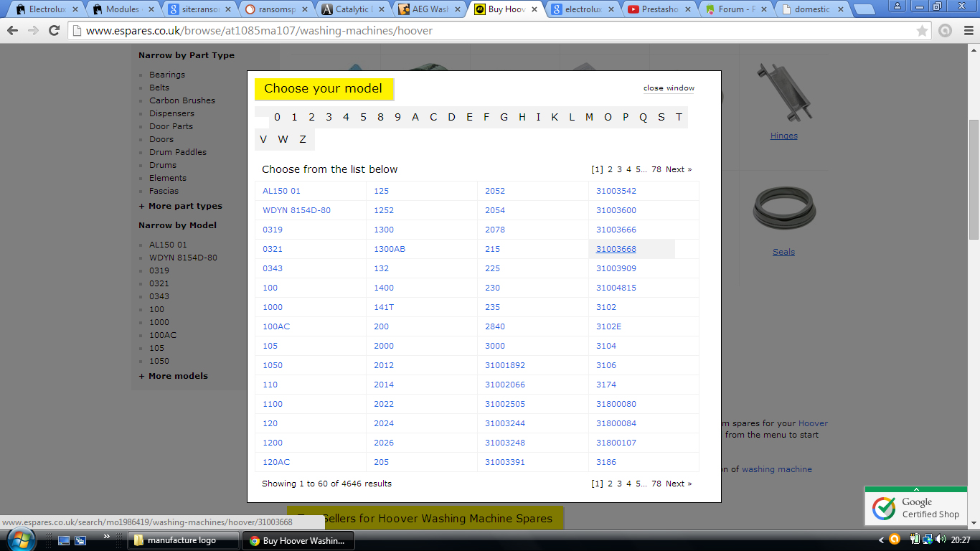Filter models by digit 9
Image resolution: width=980 pixels, height=551 pixels.
397,118
